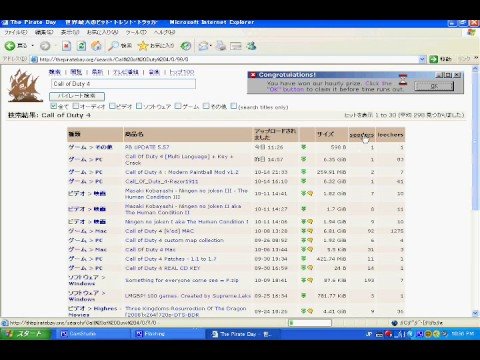Download icon for Modern Paintball Mod v1.2 row
Image resolution: width=480 pixels, height=360 pixels.
[304, 172]
